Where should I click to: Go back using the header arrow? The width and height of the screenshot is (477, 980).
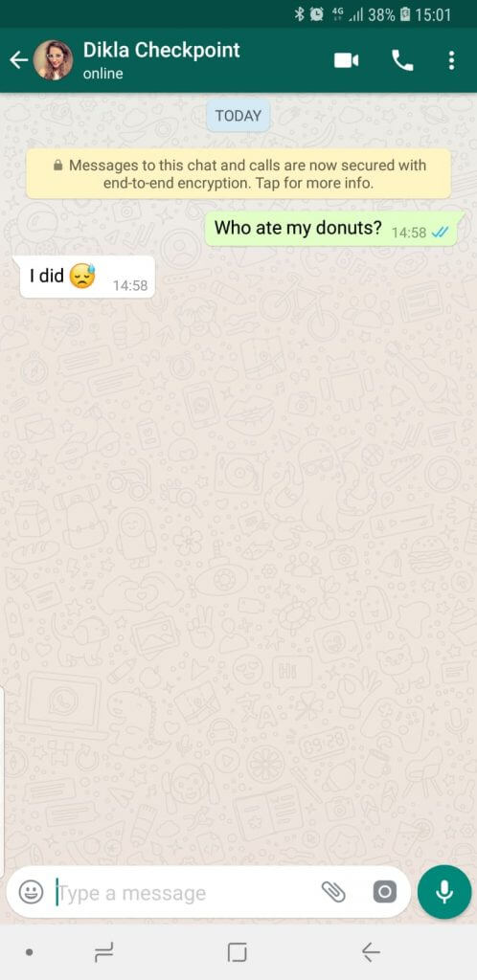19,60
